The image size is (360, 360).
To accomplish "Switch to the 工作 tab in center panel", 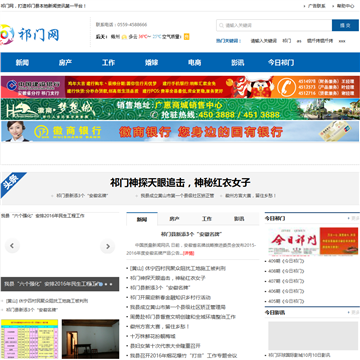I will click(207, 219).
